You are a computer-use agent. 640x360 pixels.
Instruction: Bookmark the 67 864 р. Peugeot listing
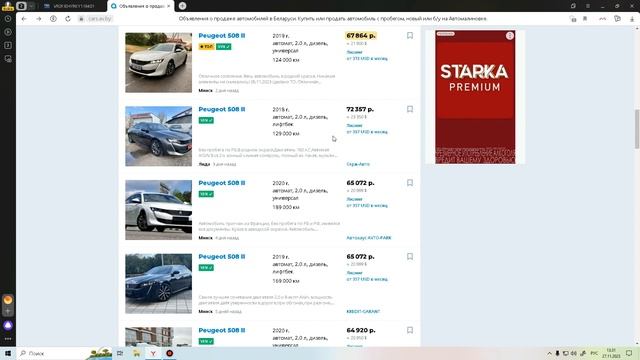[410, 36]
